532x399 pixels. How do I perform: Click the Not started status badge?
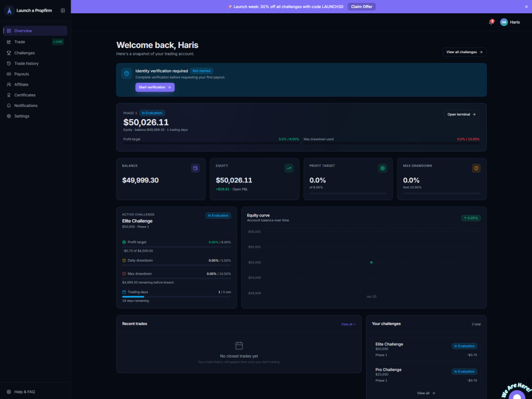tap(202, 71)
